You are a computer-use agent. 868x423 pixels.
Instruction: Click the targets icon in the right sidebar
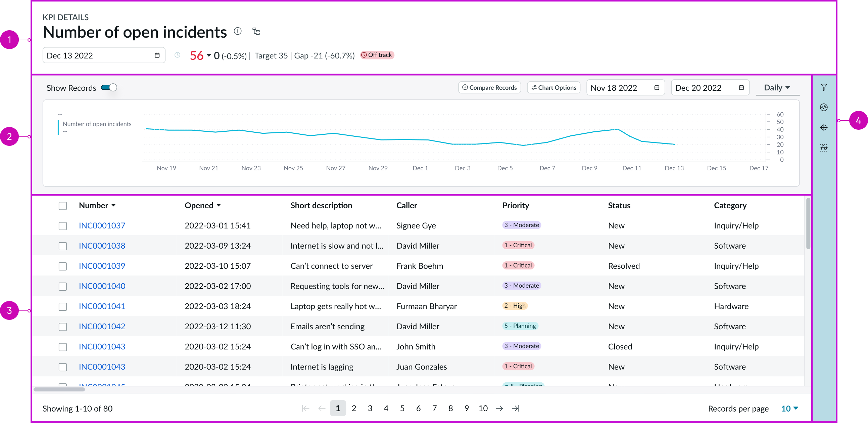(x=824, y=128)
